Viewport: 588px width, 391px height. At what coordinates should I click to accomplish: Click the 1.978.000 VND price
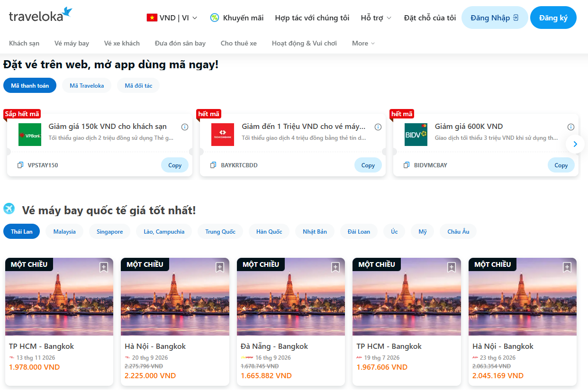pos(35,367)
